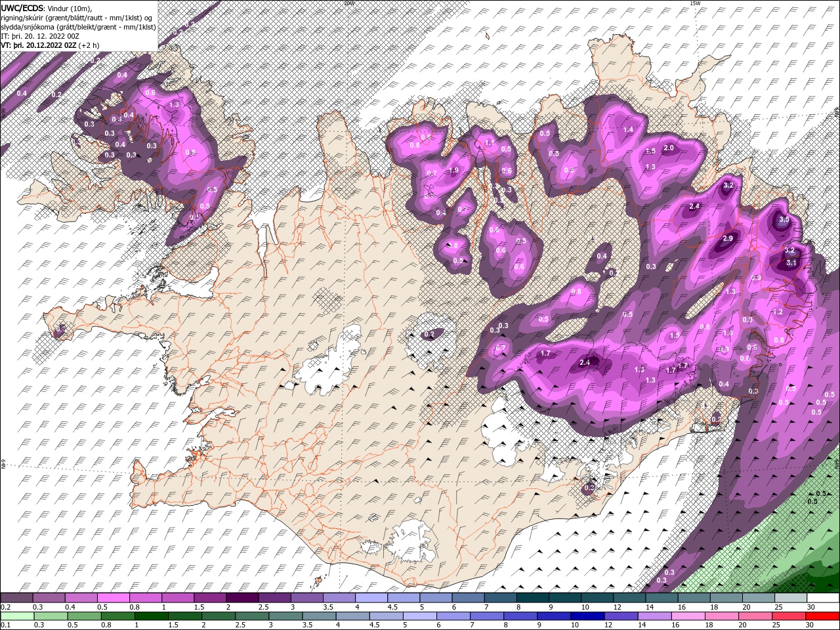Click the rigning/skúrir legend description line
Image resolution: width=840 pixels, height=630 pixels.
[x=77, y=17]
